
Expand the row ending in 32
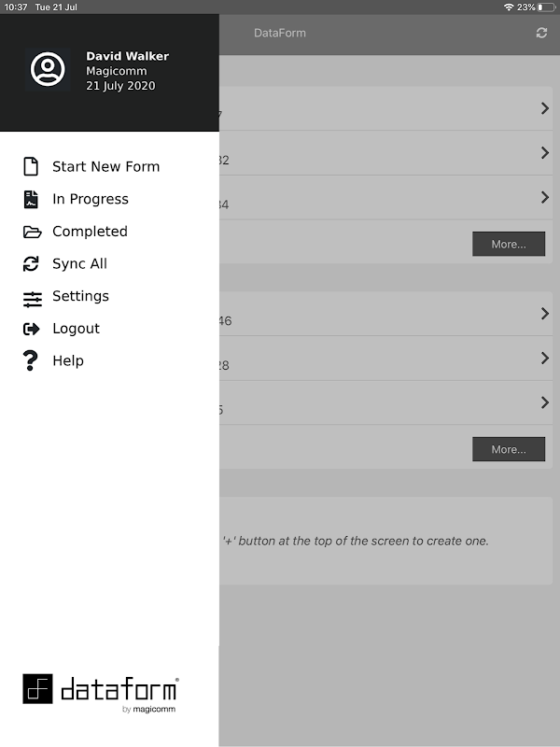tap(544, 153)
